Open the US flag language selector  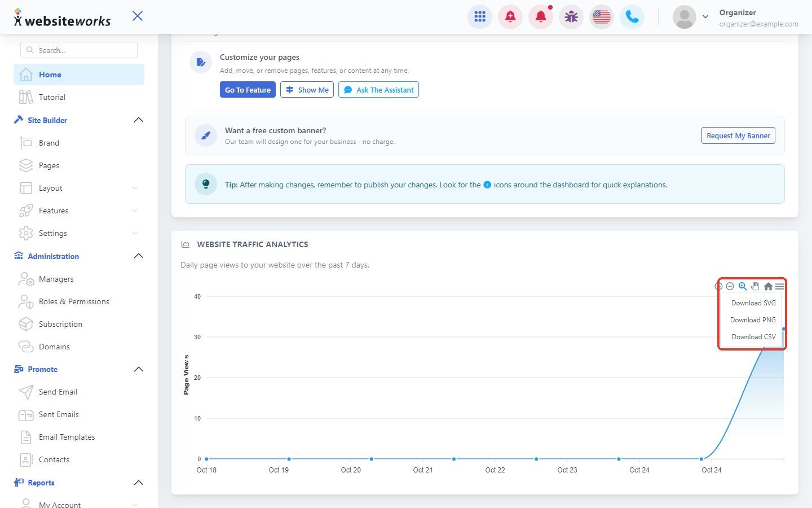point(602,17)
